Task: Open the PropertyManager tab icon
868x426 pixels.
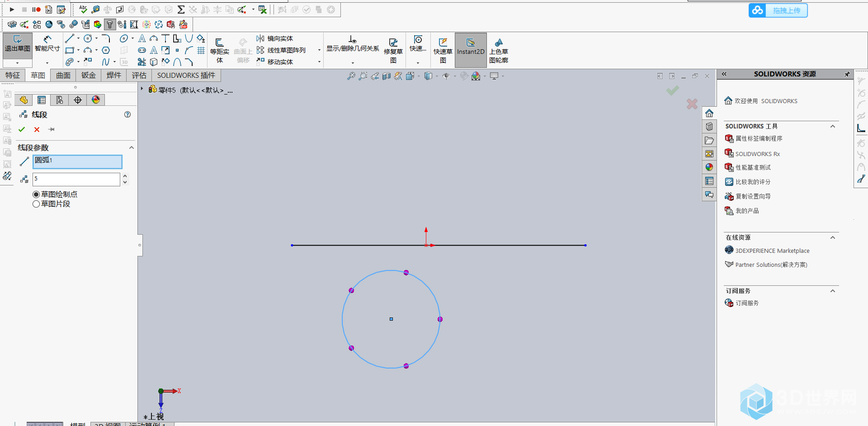Action: click(x=42, y=100)
